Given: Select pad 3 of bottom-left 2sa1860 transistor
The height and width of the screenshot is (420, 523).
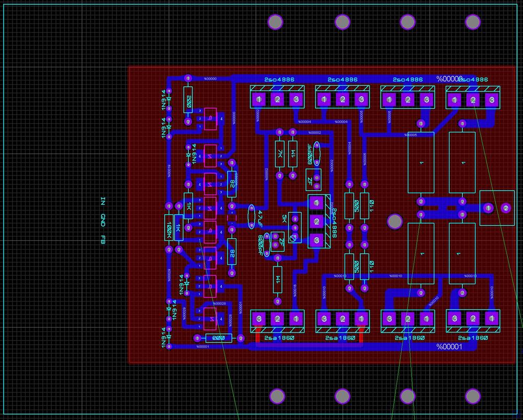Looking at the screenshot, I should [x=258, y=318].
